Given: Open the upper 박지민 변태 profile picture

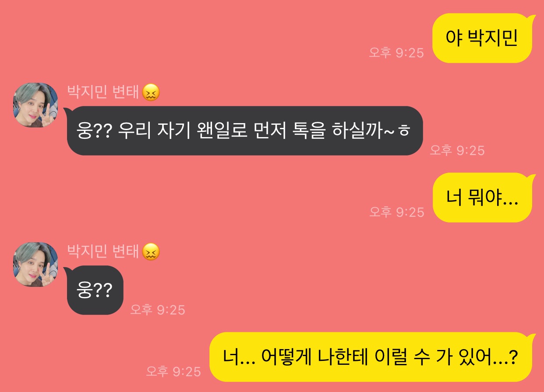Looking at the screenshot, I should [x=35, y=105].
